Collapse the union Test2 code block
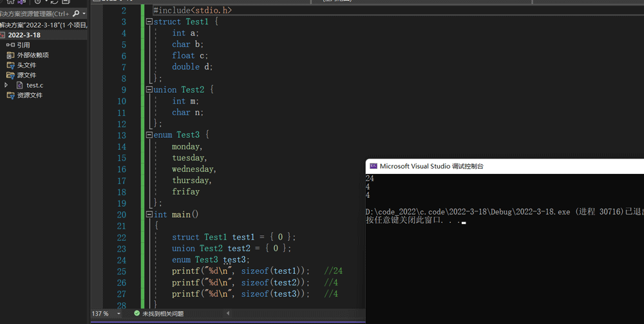Screen dimensions: 644x324 pyautogui.click(x=149, y=90)
